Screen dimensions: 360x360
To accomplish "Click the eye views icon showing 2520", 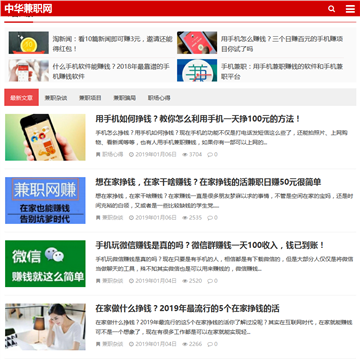I will point(185,281).
